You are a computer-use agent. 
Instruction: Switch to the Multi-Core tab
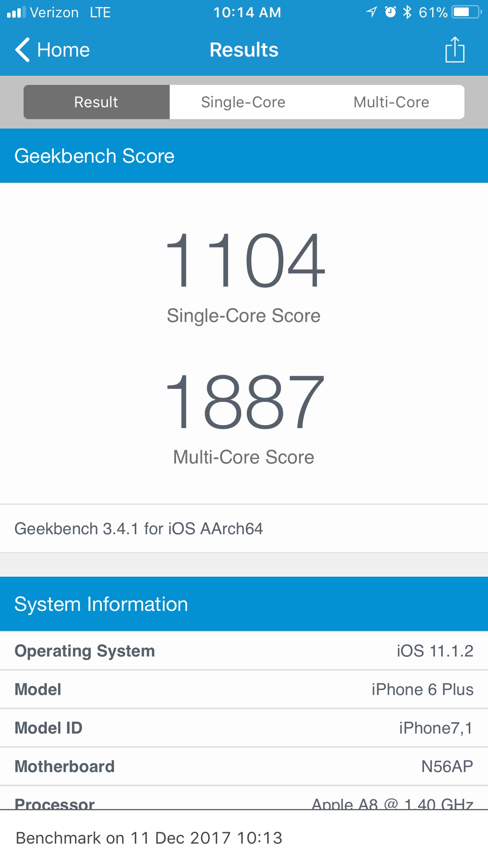point(391,102)
